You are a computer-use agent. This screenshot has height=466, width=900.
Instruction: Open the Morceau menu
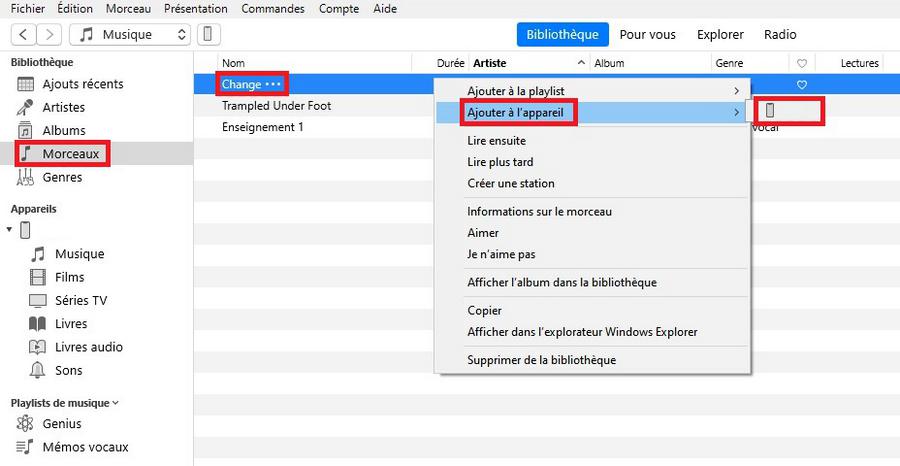click(129, 9)
